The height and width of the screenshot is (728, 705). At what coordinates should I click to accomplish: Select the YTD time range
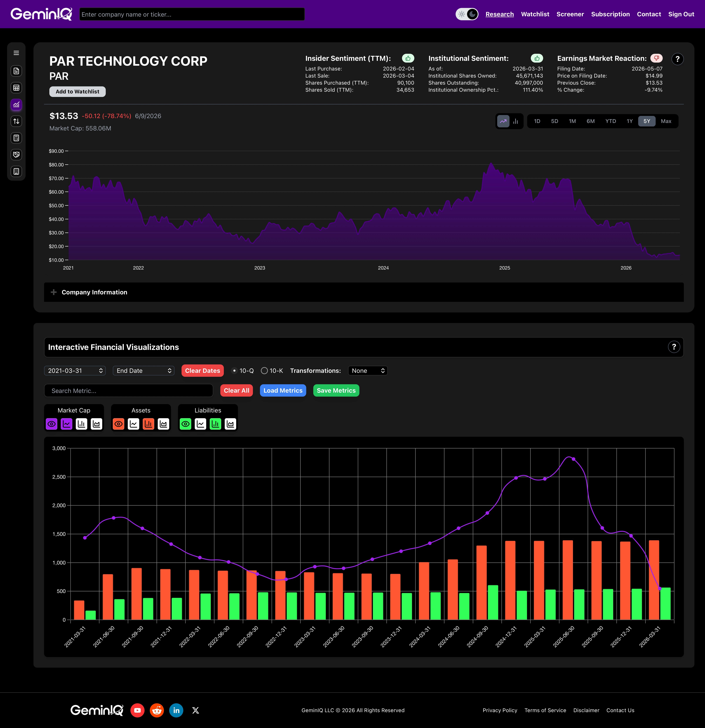click(x=611, y=121)
